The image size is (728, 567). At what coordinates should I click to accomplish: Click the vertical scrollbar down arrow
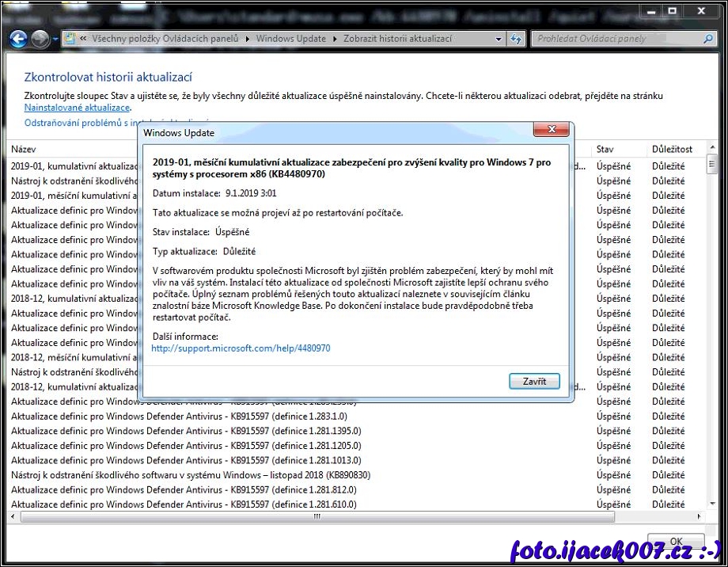point(712,505)
